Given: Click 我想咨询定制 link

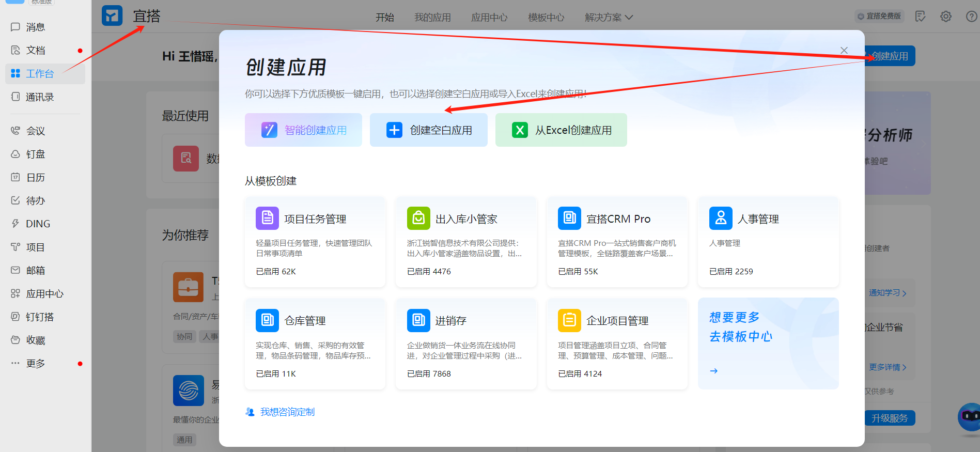Looking at the screenshot, I should 287,412.
